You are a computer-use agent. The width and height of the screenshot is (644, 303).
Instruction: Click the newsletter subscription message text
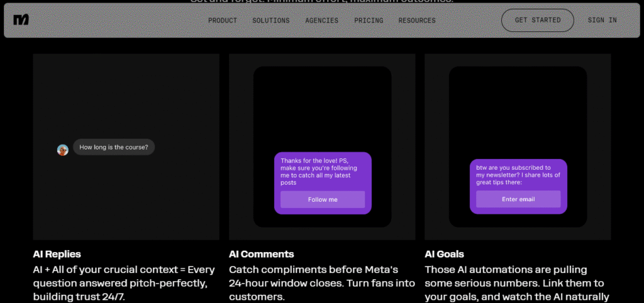(514, 175)
